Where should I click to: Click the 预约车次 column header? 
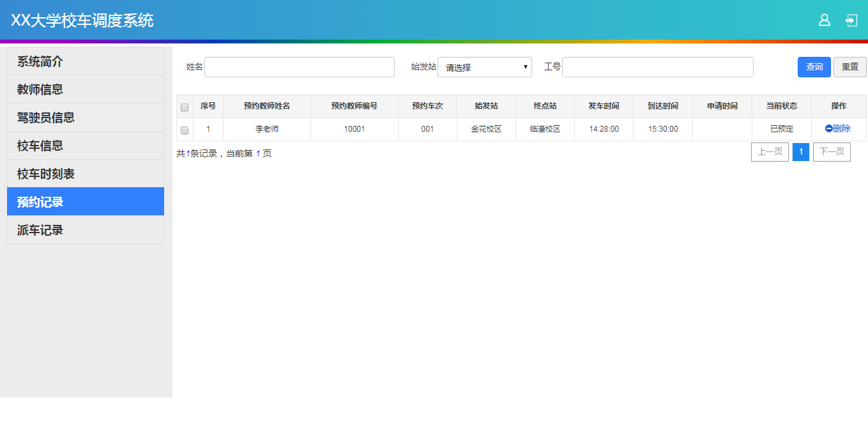tap(427, 106)
